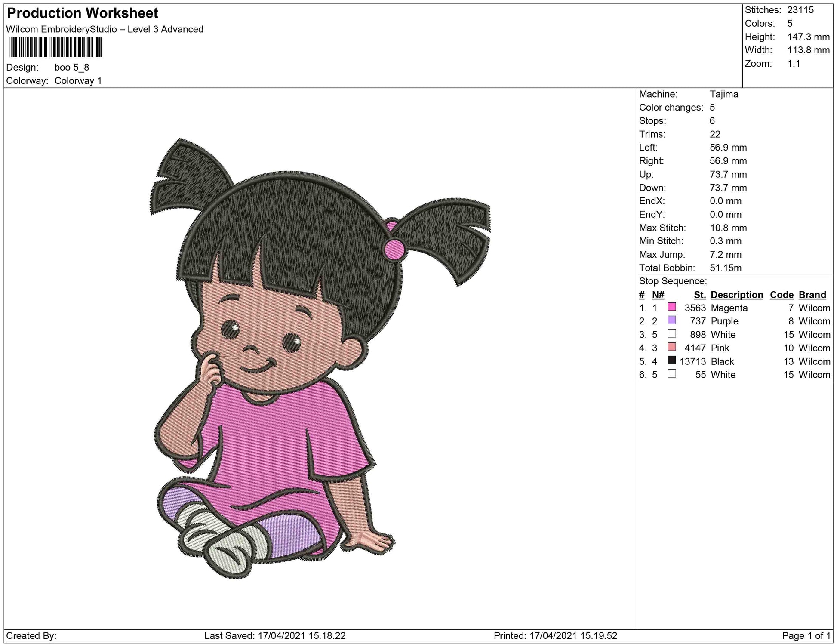837x644 pixels.
Task: Click the Machine value Tajima
Action: (x=724, y=94)
